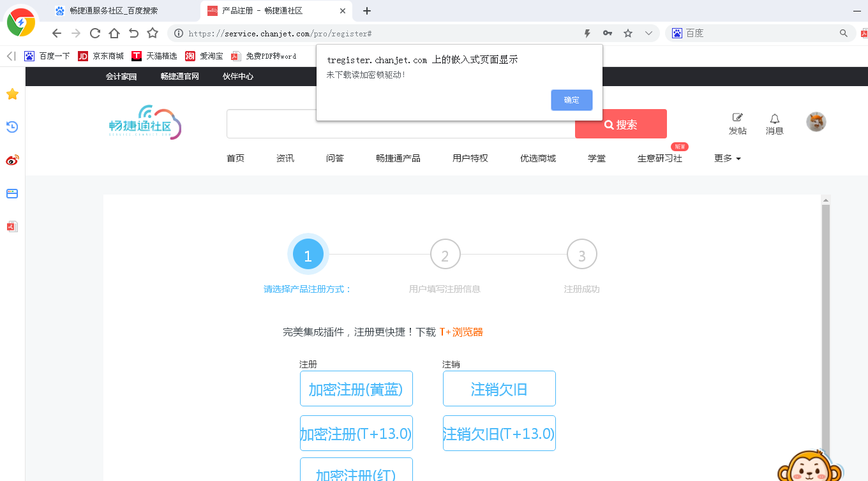
Task: Click the blue window icon in sidebar
Action: pos(12,193)
